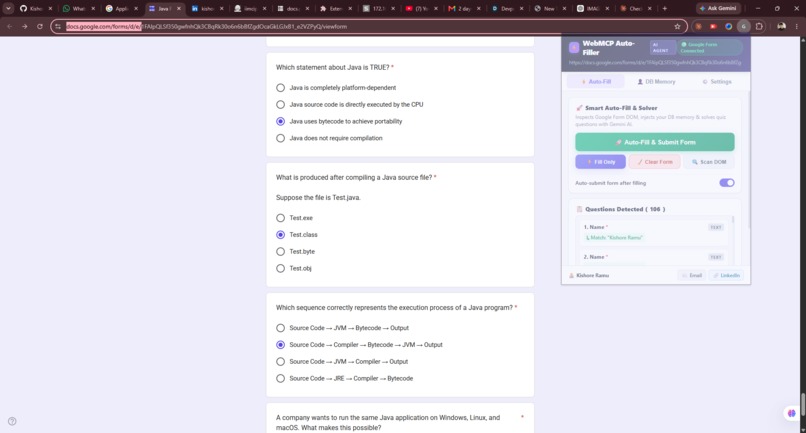Click the gray G extension icon in toolbar

point(743,26)
